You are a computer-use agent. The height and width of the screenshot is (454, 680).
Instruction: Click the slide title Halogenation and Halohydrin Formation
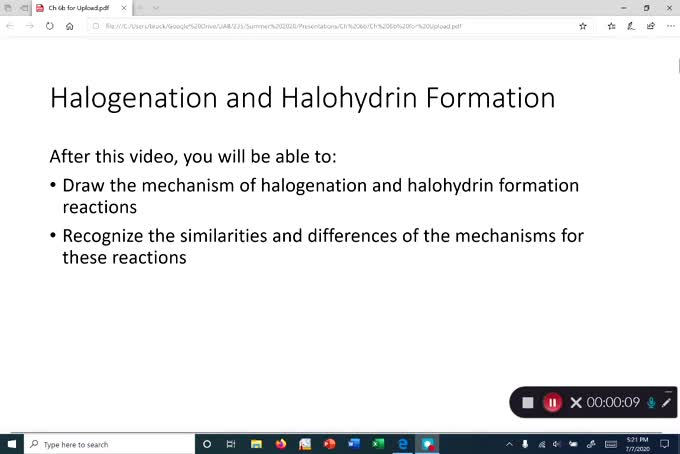pos(302,98)
